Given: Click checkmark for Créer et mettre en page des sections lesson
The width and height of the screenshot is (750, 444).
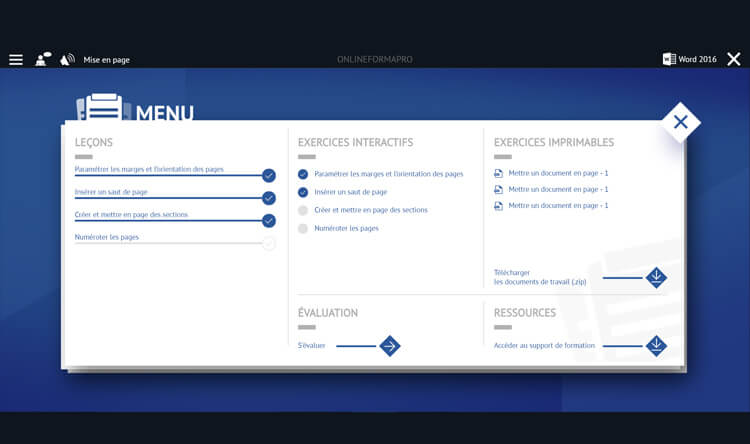Looking at the screenshot, I should tap(269, 221).
